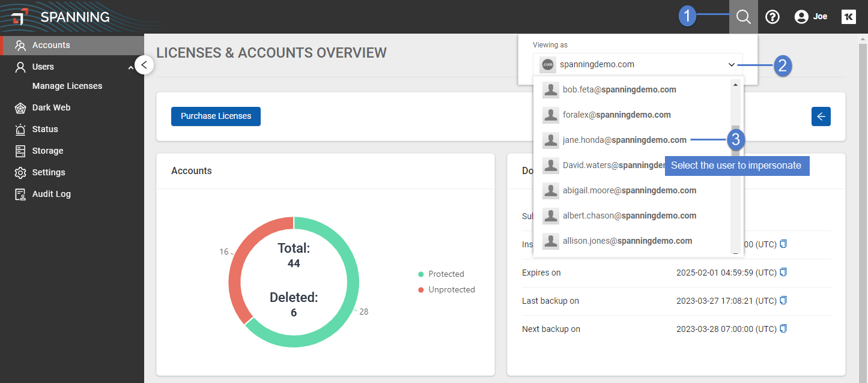The image size is (868, 383).
Task: Toggle the Viewing as spanningdemo.com dropdown
Action: coord(638,64)
